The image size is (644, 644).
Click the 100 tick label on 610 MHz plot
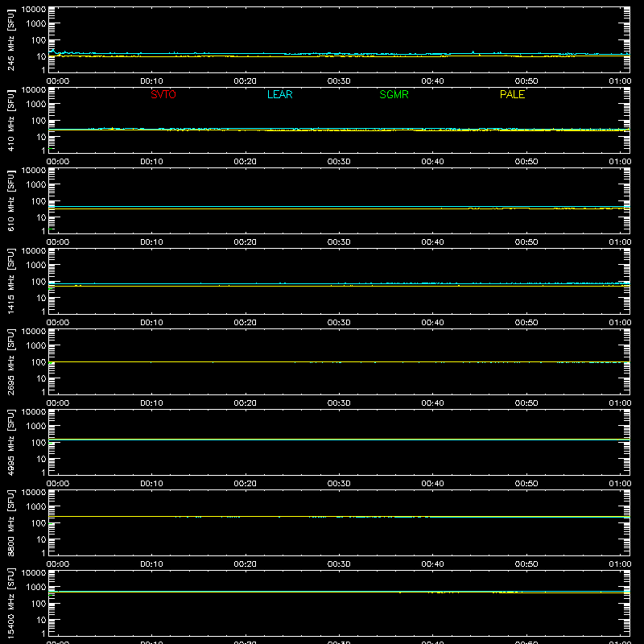[39, 201]
